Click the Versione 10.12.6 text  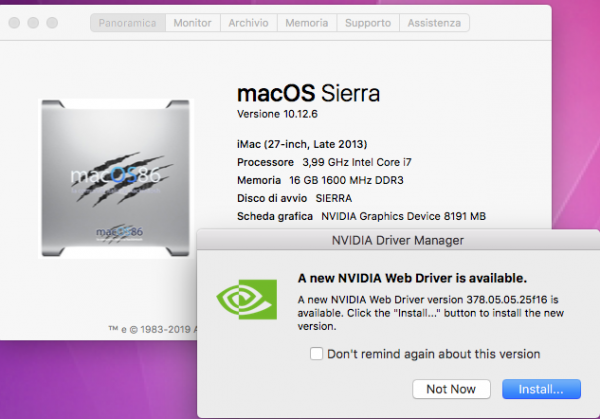coord(277,114)
